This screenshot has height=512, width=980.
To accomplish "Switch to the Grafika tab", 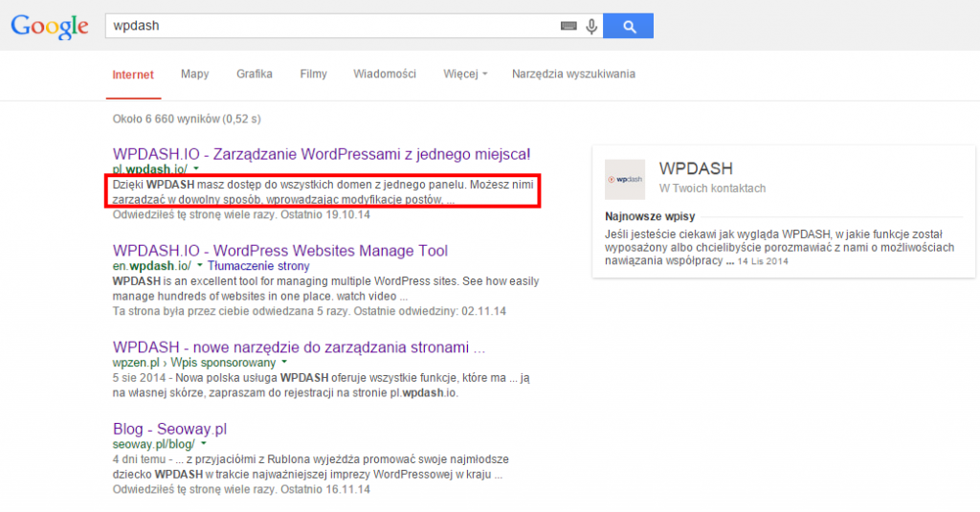I will [255, 75].
